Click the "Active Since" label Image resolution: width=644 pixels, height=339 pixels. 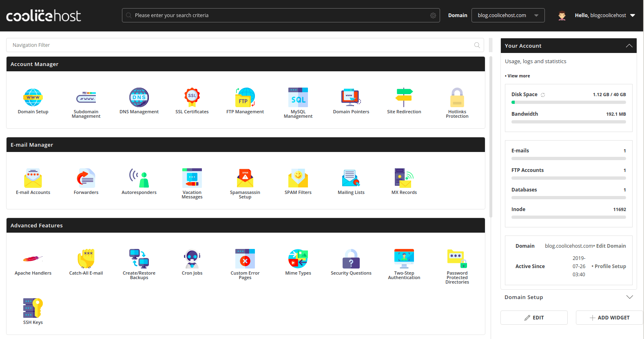(x=530, y=266)
